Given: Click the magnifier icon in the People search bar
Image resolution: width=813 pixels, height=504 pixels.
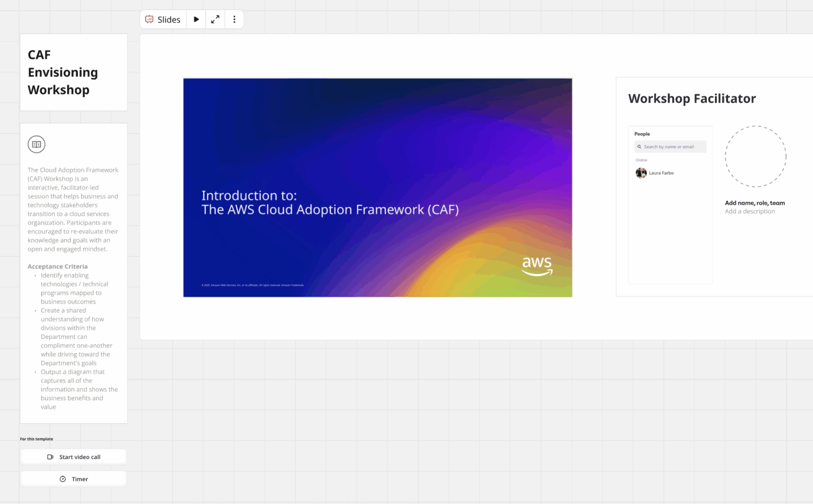Looking at the screenshot, I should pos(638,147).
